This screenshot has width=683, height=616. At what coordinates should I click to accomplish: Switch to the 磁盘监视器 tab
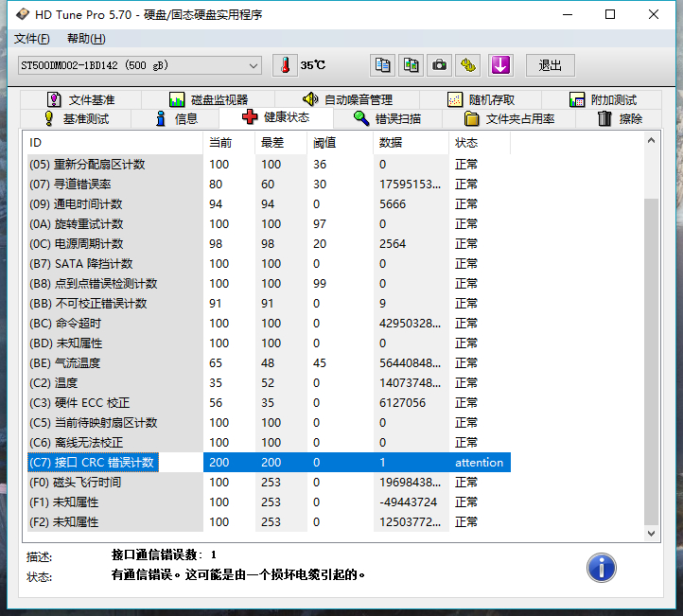pos(208,99)
